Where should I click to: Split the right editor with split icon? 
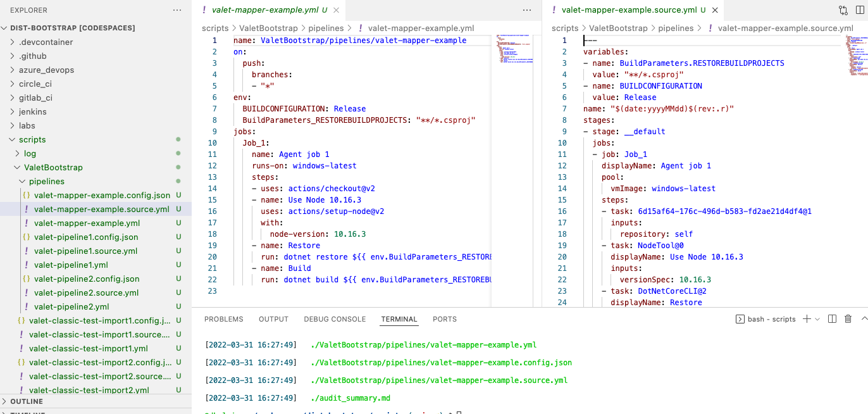[x=860, y=10]
